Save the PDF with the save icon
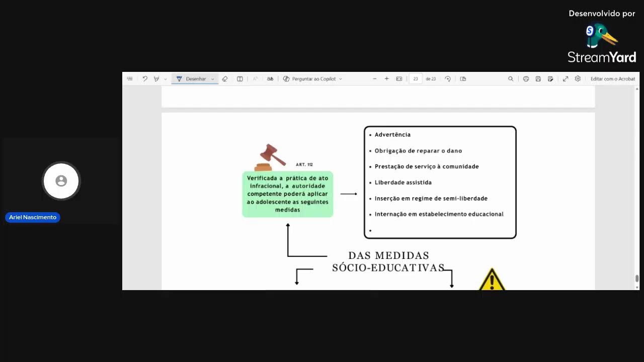 point(538,79)
